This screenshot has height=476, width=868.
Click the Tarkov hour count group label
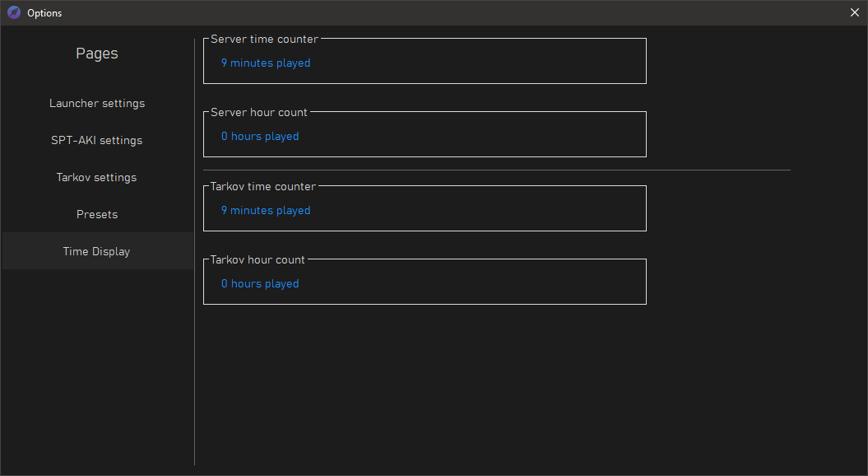258,259
